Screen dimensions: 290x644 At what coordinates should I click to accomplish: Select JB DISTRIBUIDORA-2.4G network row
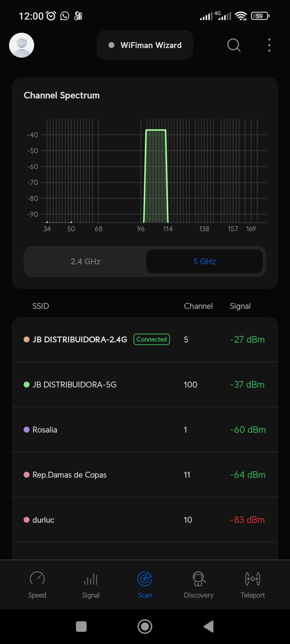(79, 339)
